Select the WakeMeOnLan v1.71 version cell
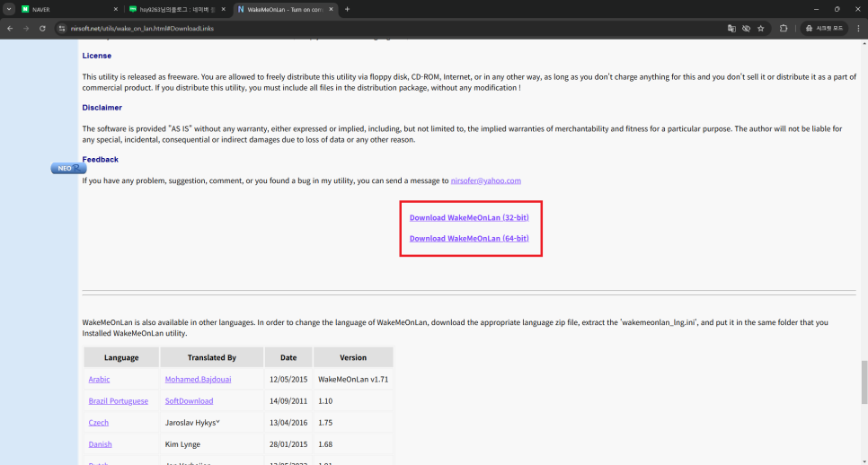 pyautogui.click(x=353, y=380)
